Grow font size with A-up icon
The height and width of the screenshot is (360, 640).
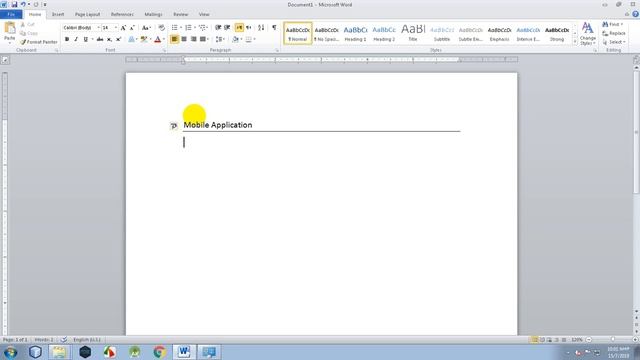tap(123, 28)
